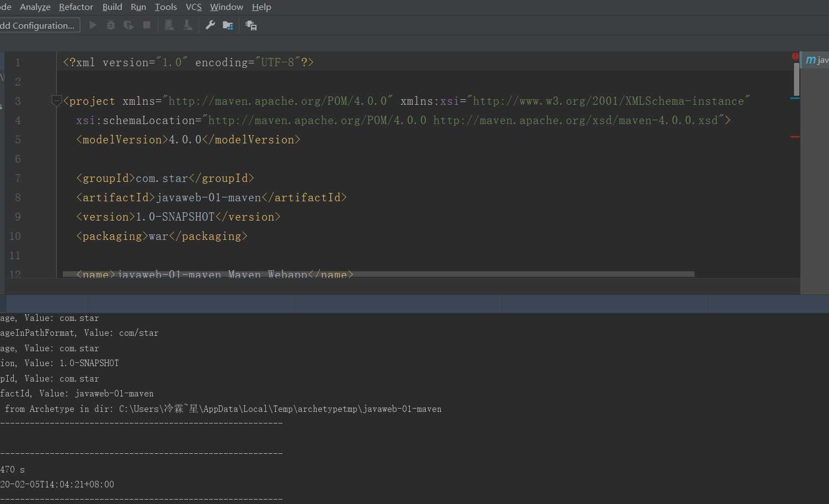Click the disabled Run icon
The width and height of the screenshot is (829, 504).
point(93,25)
